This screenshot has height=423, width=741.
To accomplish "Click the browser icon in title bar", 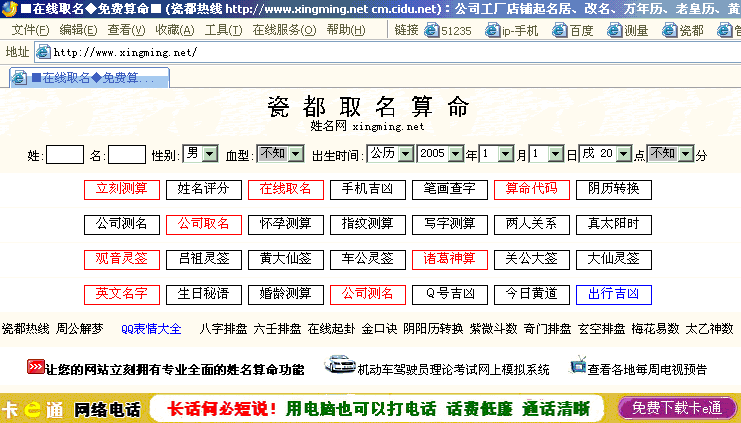I will [9, 9].
